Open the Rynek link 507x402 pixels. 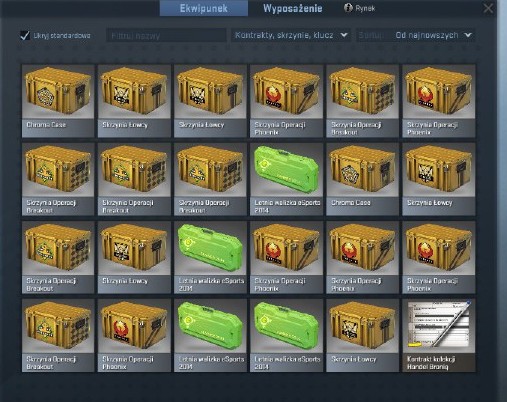pyautogui.click(x=365, y=8)
